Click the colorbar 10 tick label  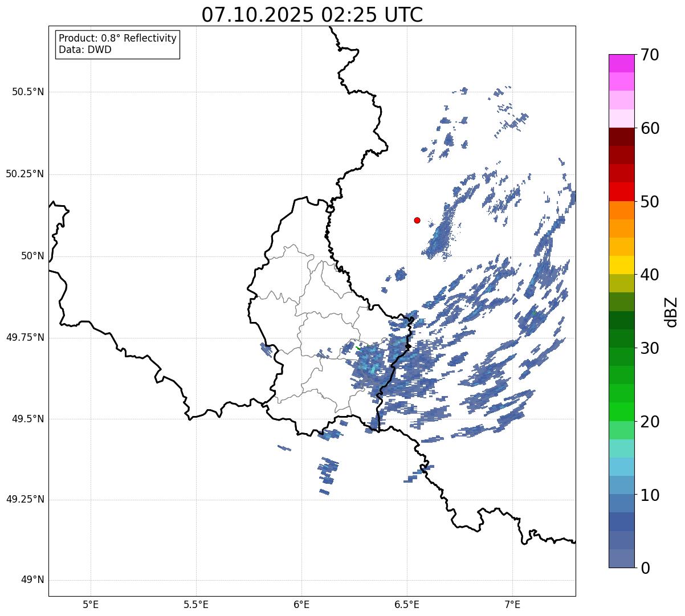point(649,495)
